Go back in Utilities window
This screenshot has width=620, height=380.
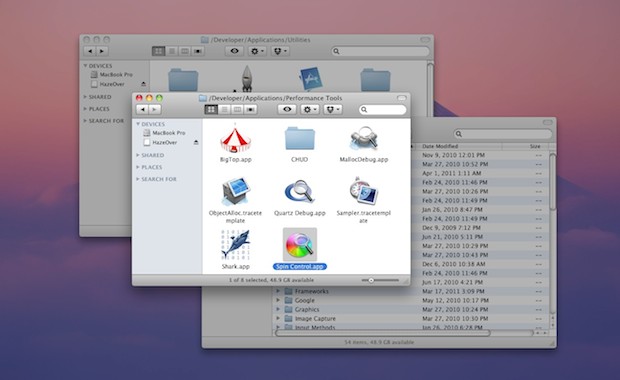(x=90, y=51)
